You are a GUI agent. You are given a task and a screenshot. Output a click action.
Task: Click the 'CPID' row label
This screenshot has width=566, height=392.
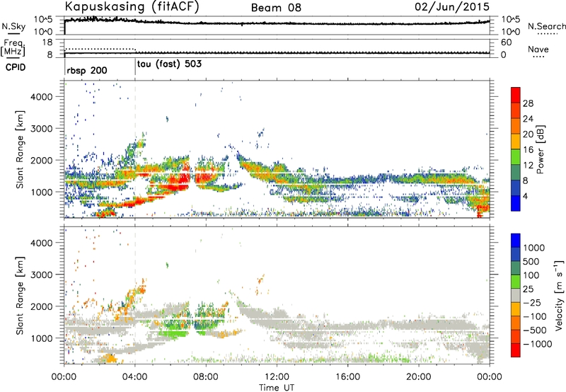[x=16, y=67]
